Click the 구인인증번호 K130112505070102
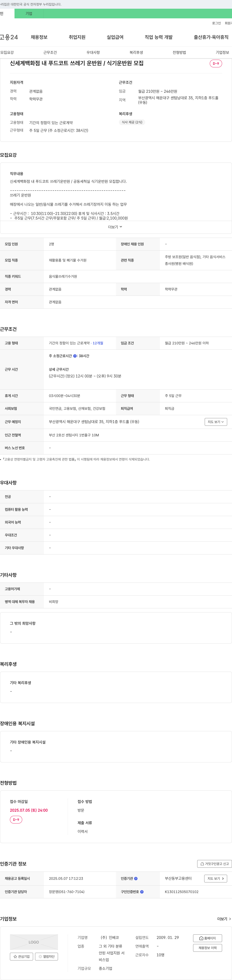 [x=182, y=892]
